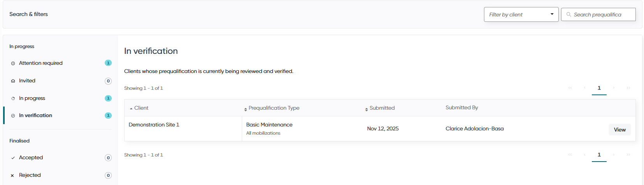The image size is (644, 185).
Task: Click the Prequalification Type sort arrows
Action: pos(245,109)
